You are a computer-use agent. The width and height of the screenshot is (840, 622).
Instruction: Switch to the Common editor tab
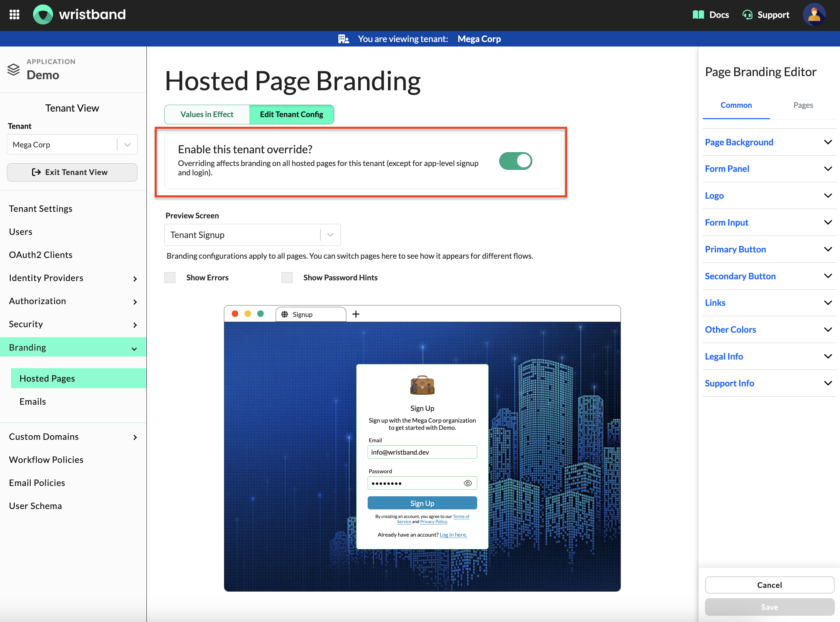736,105
